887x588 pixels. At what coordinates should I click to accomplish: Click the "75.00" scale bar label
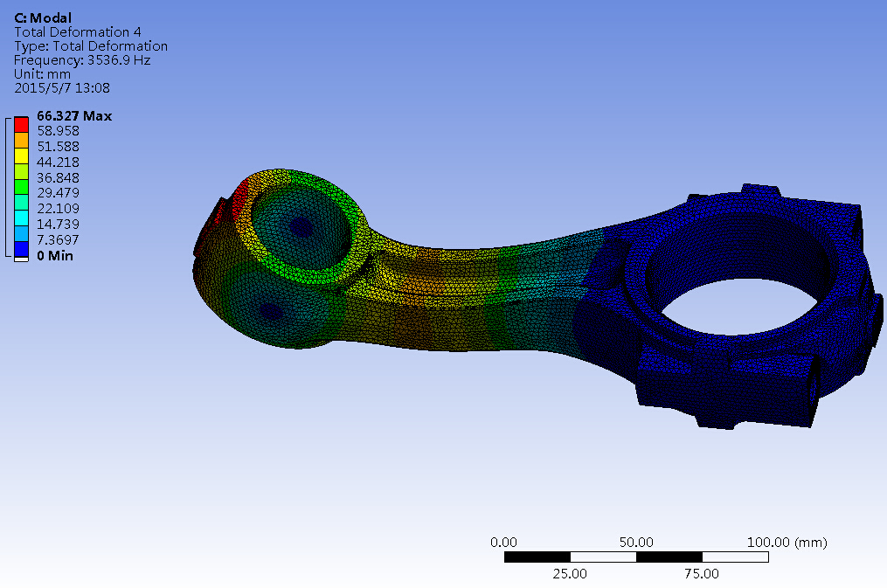702,573
